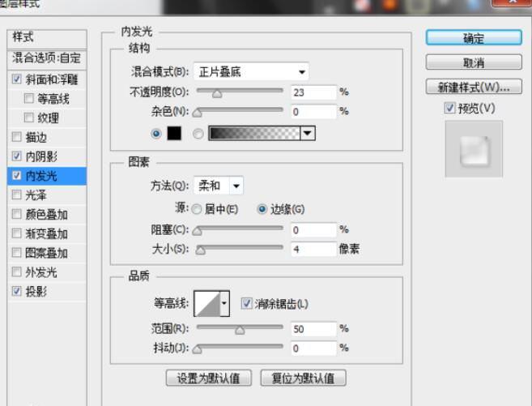The width and height of the screenshot is (532, 406).
Task: Click the black glow color swatch
Action: [173, 134]
